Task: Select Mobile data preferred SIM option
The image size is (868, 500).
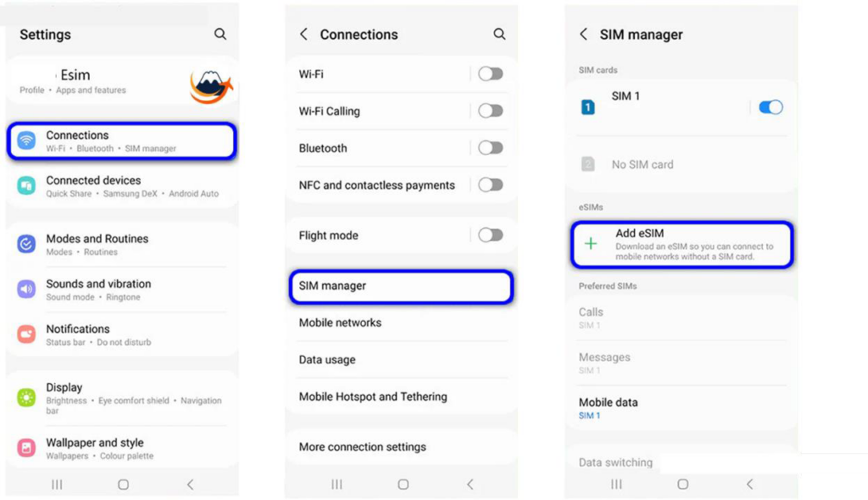Action: (608, 408)
